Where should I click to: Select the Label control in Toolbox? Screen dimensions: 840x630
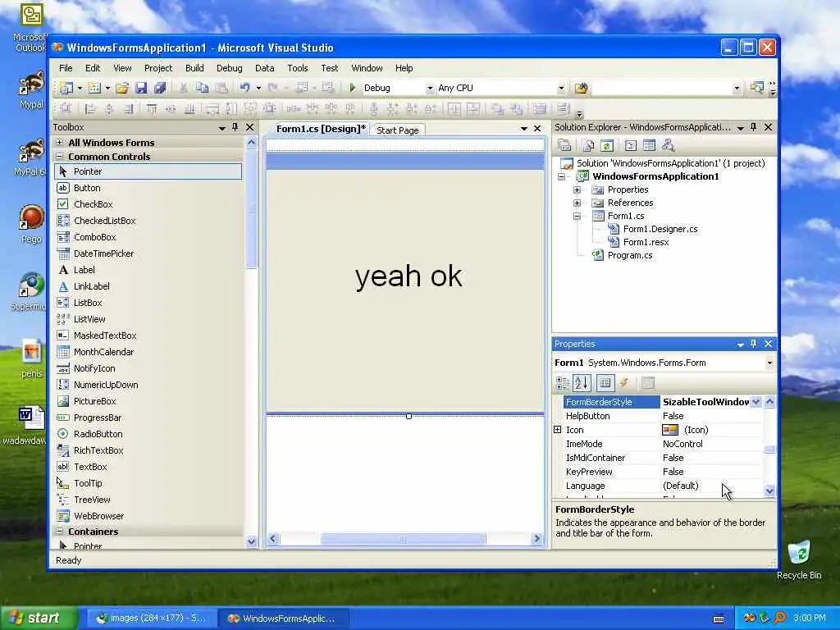[148, 270]
